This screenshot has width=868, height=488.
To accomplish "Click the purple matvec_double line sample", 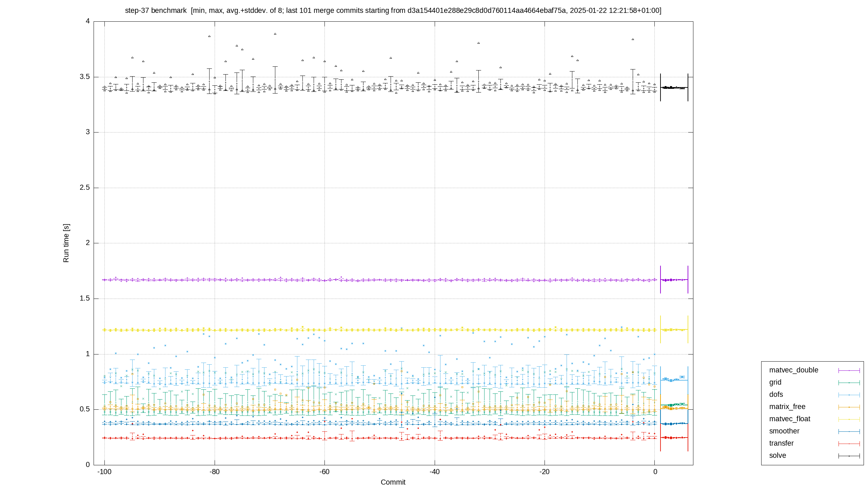I will click(x=849, y=370).
